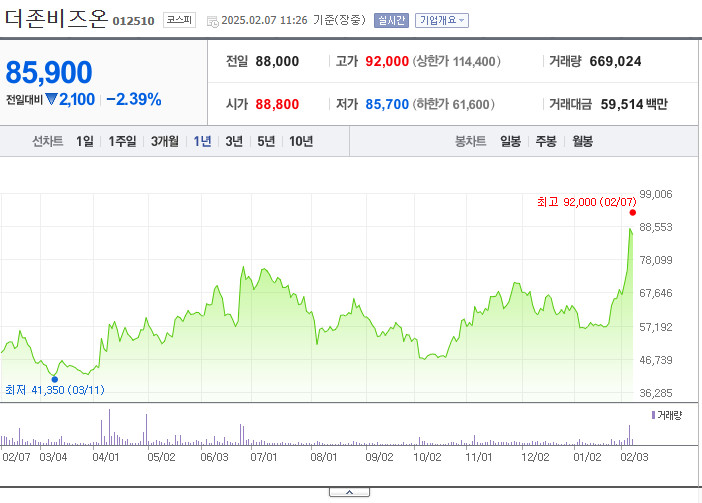Click the 상한가 114,400 text
Viewport: 702px width, 503px height.
(x=457, y=61)
